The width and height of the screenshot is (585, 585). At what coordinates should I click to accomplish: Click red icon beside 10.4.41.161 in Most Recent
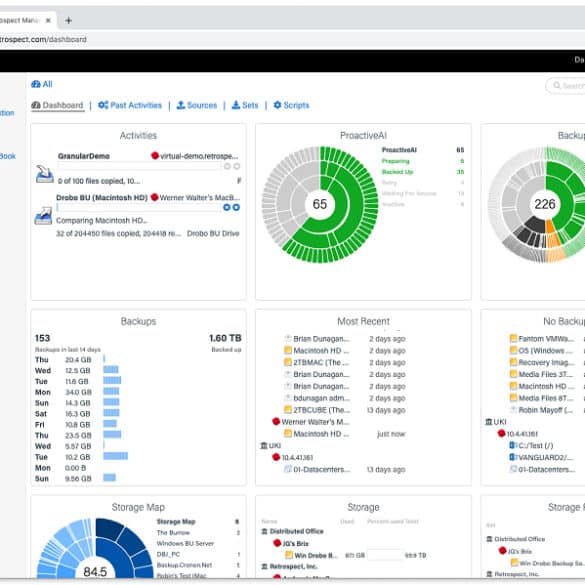(x=276, y=457)
